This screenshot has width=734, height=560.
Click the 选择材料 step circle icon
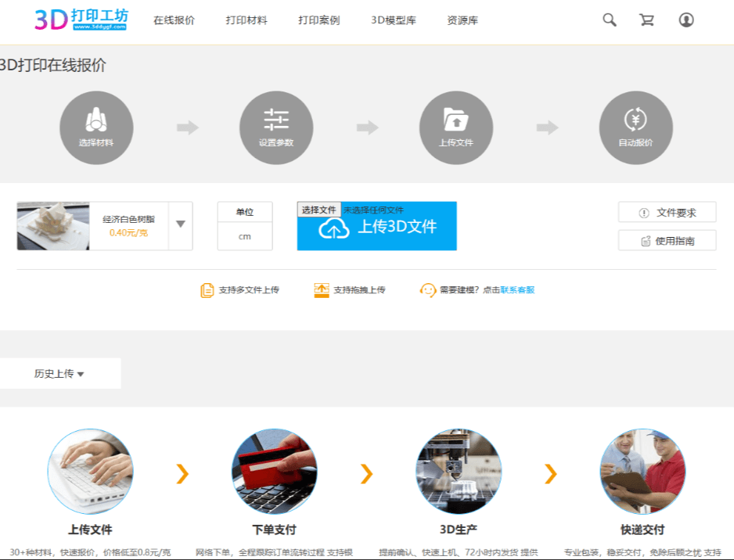pos(95,127)
